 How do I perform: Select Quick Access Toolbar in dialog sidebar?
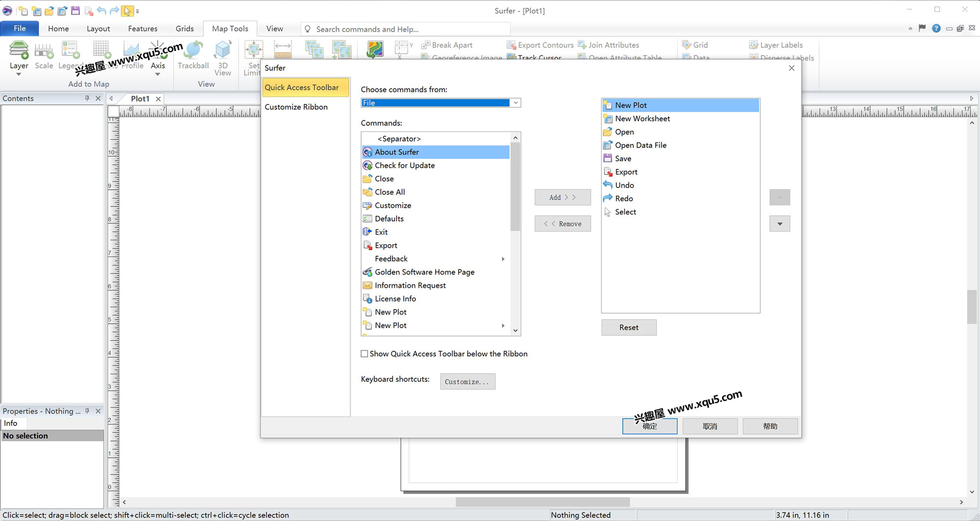[x=305, y=87]
